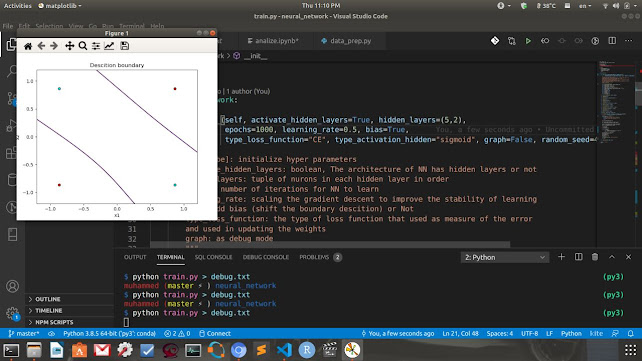The width and height of the screenshot is (642, 361).
Task: Open the Configure subplots sliders icon
Action: coord(96,46)
